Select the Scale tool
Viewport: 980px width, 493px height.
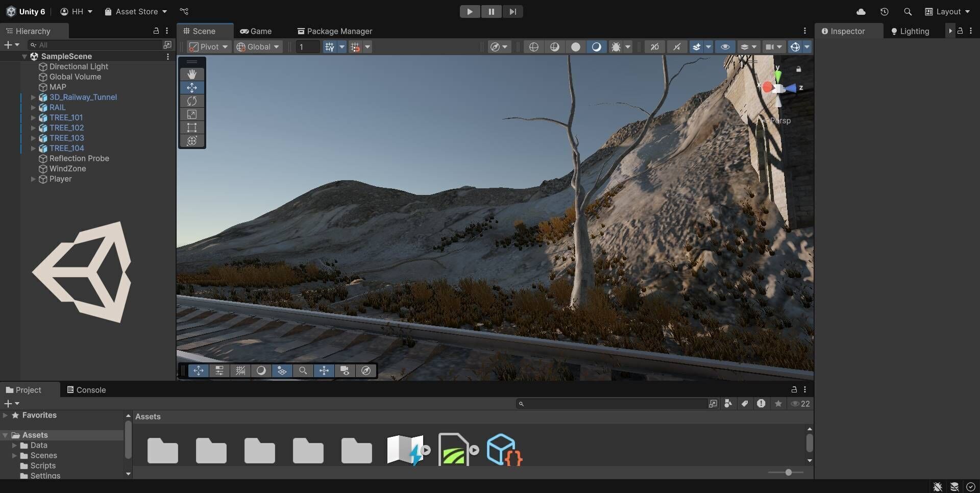click(192, 114)
